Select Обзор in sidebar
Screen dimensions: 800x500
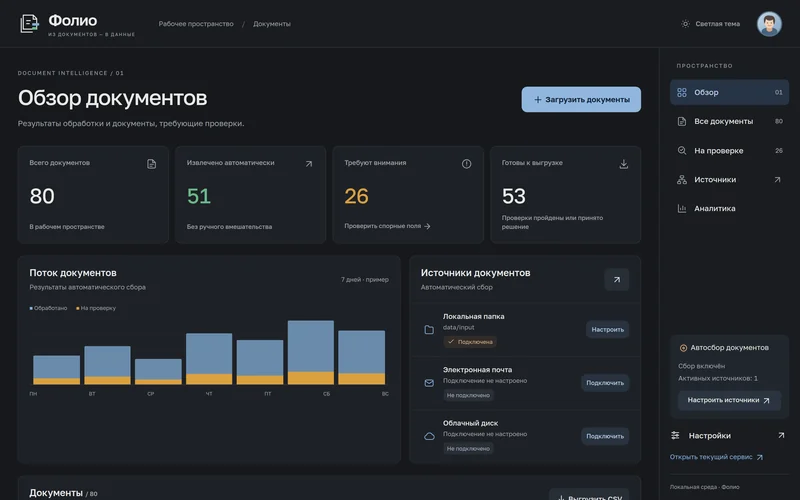tap(729, 92)
